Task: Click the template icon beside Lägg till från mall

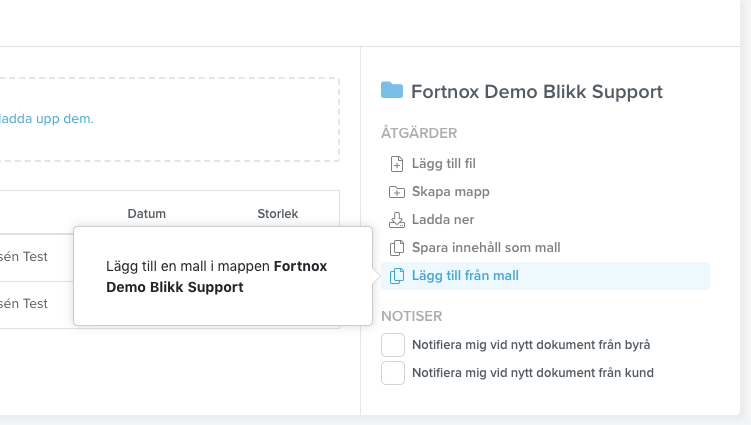Action: (397, 276)
